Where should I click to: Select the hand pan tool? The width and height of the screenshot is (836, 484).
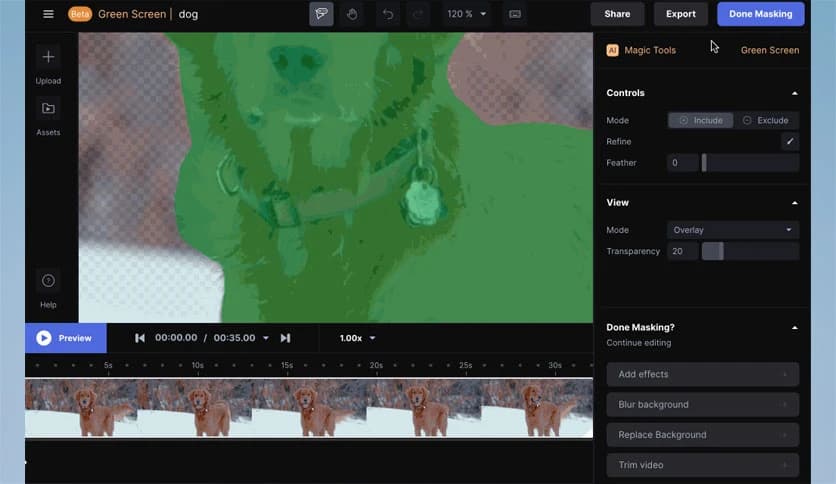[352, 14]
